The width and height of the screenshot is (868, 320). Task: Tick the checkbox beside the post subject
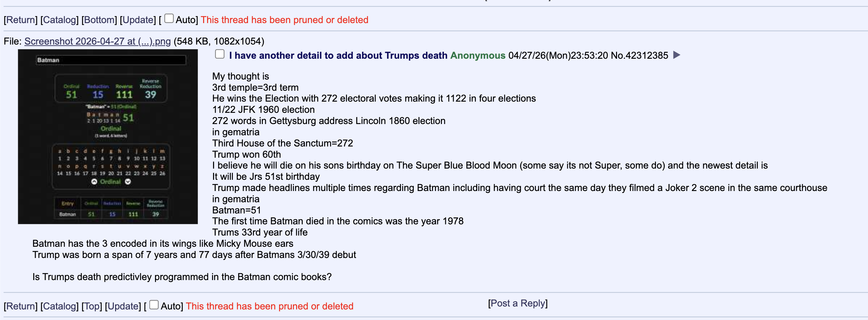pos(220,54)
